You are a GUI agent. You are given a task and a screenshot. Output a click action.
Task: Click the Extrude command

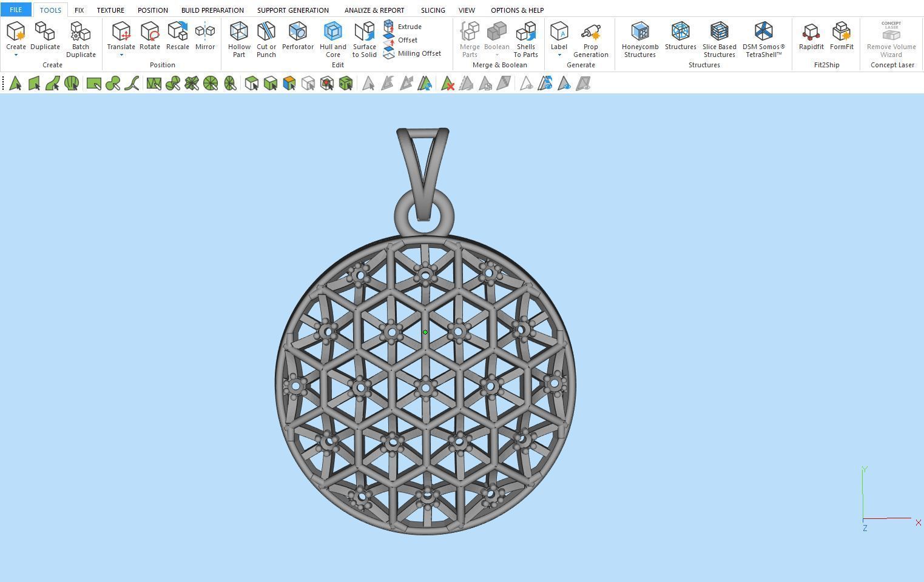403,27
